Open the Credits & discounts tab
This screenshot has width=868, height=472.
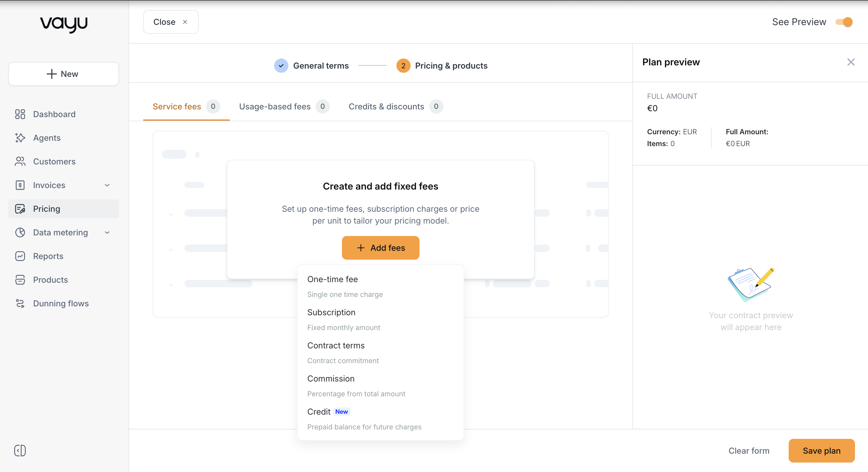click(396, 106)
